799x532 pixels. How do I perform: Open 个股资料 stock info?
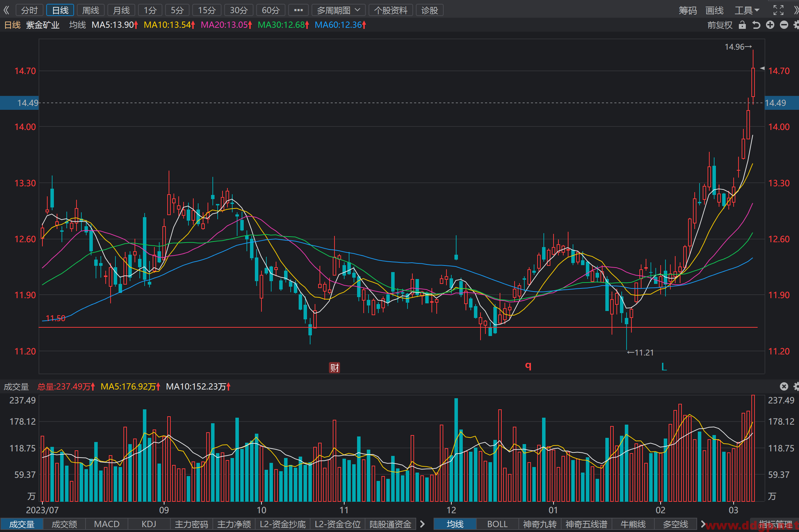pos(390,10)
